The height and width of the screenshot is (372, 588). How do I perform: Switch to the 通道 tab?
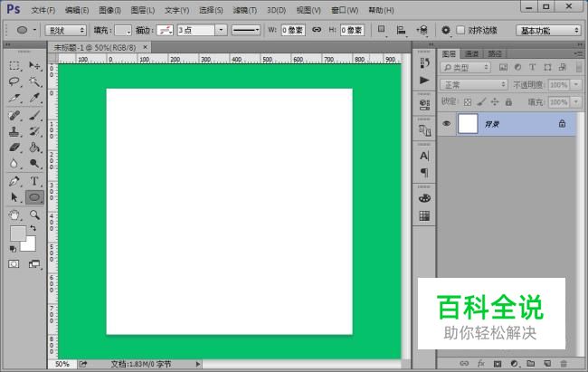tap(471, 54)
